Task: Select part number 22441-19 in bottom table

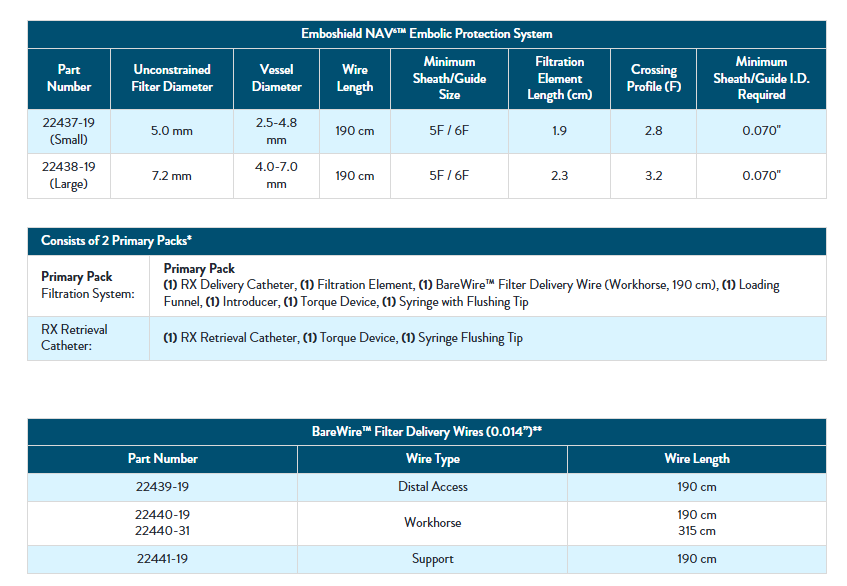Action: point(162,559)
